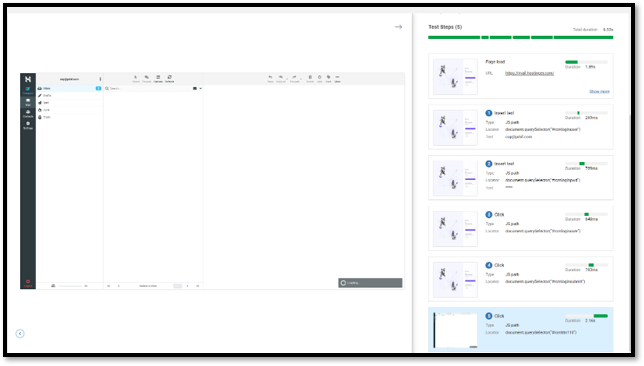This screenshot has width=644, height=366.
Task: Click the Forward arrow icon in toolbar
Action: 294,78
